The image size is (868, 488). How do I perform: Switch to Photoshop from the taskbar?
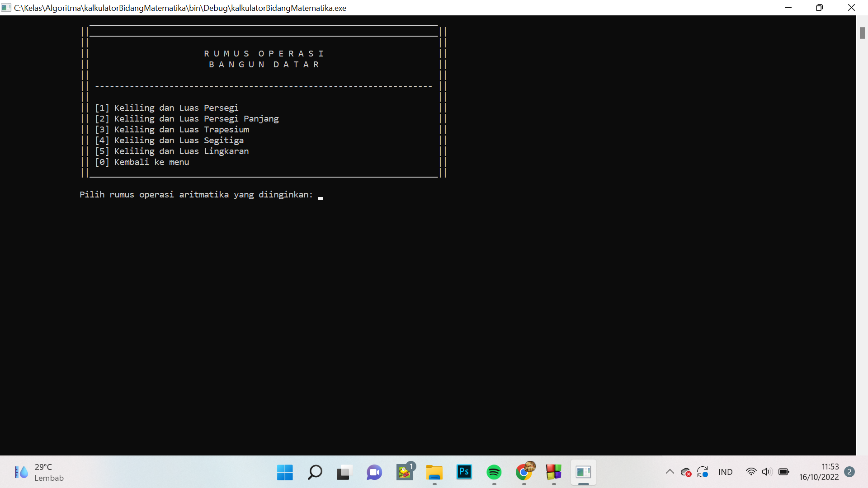click(x=464, y=472)
